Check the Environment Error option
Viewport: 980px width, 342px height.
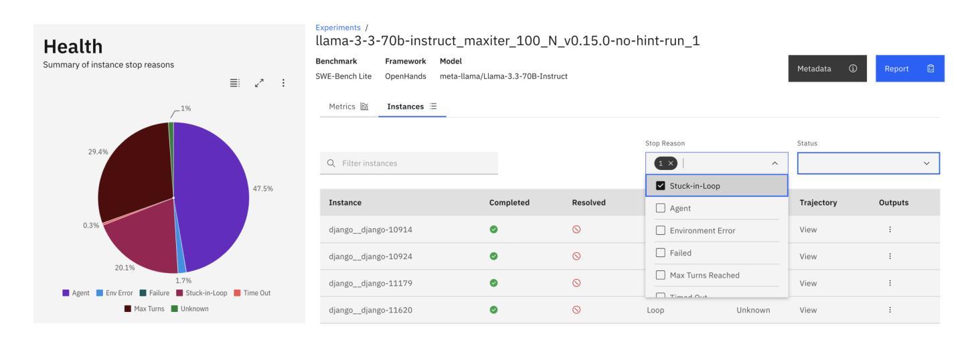click(661, 231)
